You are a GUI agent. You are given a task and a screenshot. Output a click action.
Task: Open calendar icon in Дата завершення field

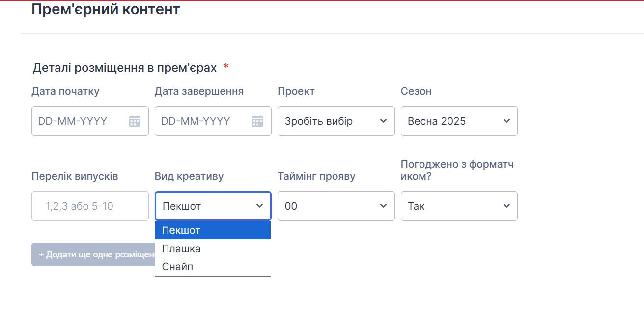point(257,121)
